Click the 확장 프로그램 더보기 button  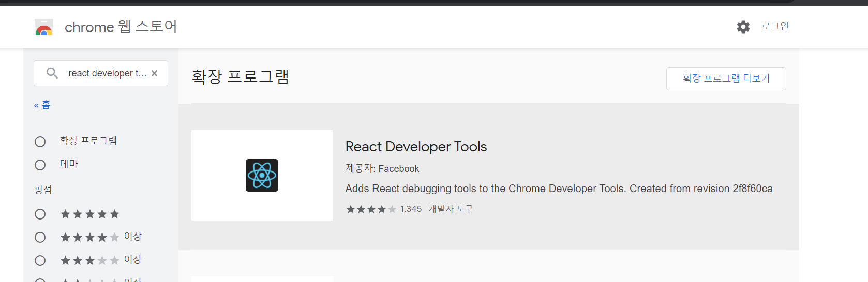click(x=726, y=79)
